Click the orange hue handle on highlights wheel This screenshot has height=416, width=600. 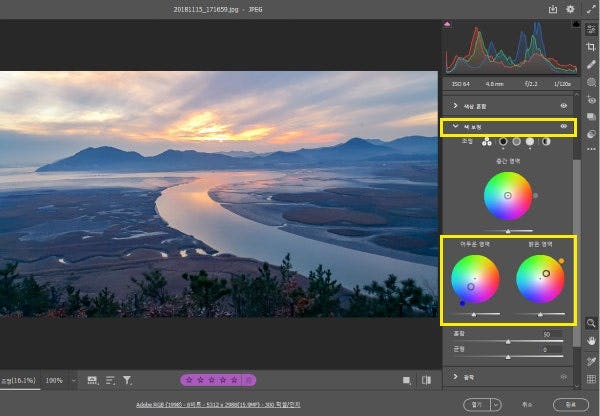[561, 261]
